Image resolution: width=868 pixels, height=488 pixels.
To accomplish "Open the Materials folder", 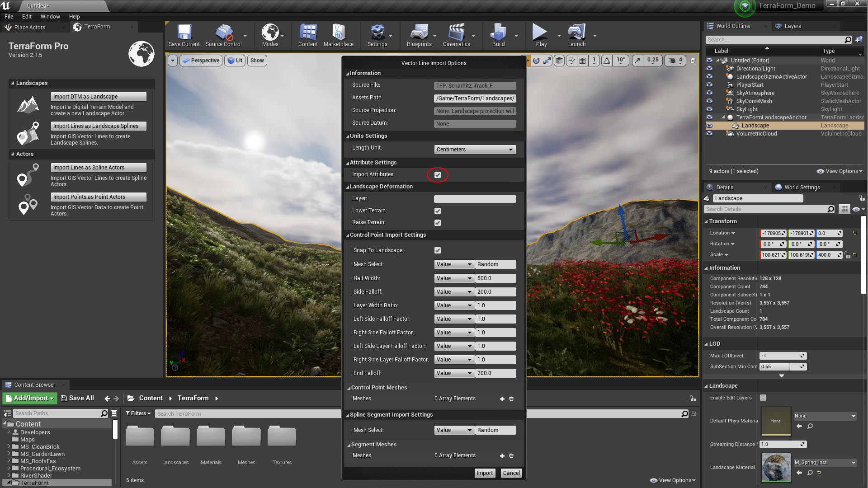I will [211, 445].
